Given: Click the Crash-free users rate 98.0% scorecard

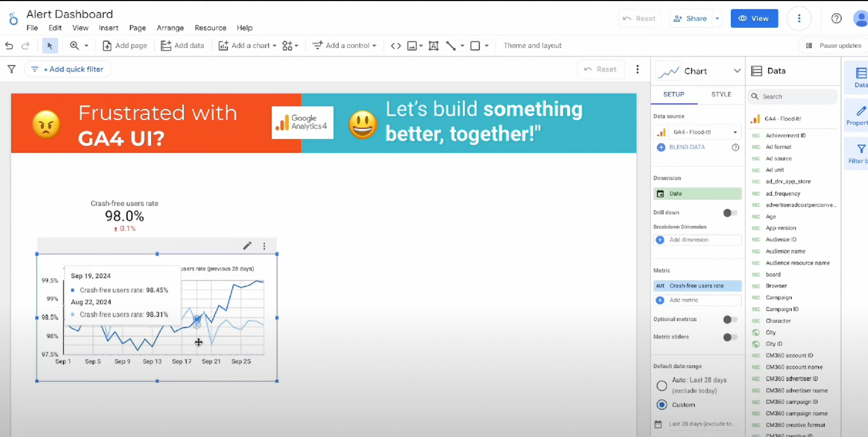Looking at the screenshot, I should pos(124,216).
